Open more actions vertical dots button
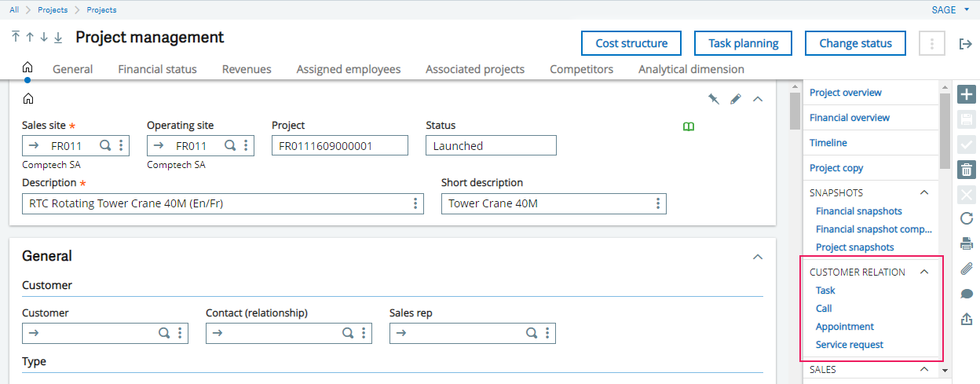Image resolution: width=980 pixels, height=384 pixels. 932,43
